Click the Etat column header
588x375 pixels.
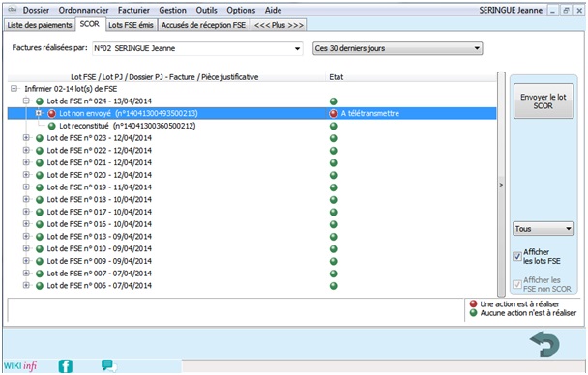point(411,77)
